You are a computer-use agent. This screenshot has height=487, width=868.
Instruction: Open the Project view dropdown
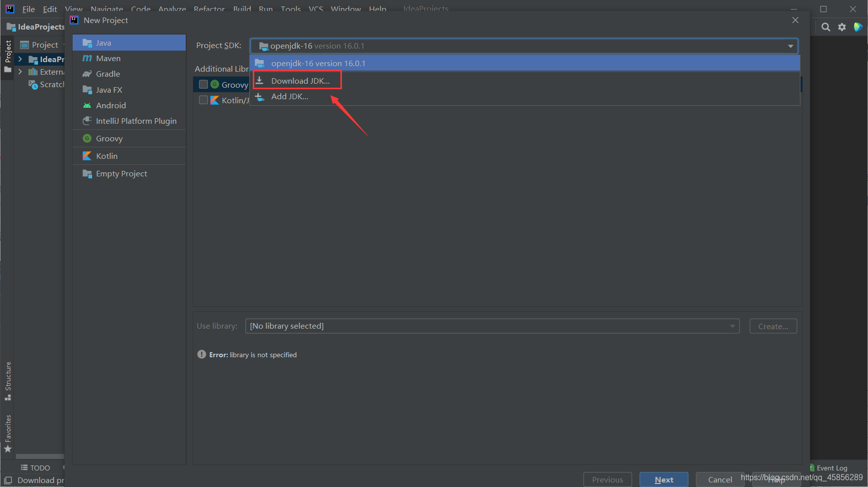point(43,45)
